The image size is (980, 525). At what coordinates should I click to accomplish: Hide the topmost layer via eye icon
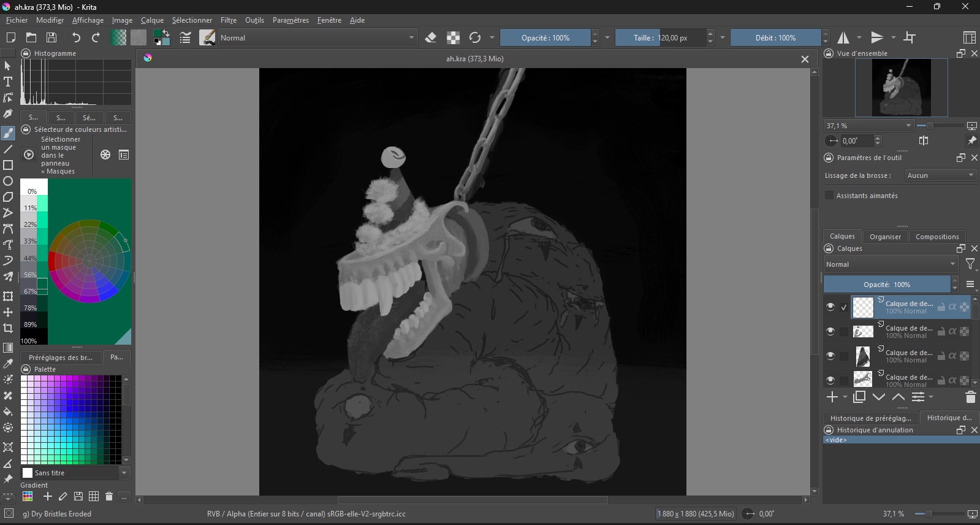point(830,307)
